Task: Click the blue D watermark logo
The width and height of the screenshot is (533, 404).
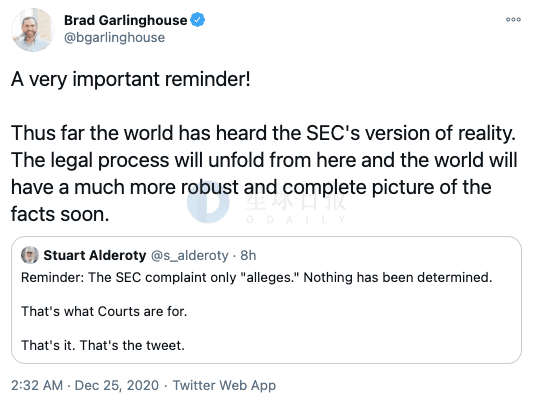Action: click(x=208, y=202)
